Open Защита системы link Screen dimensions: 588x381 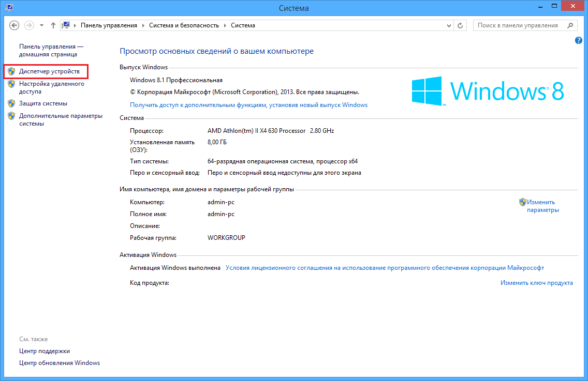point(43,103)
